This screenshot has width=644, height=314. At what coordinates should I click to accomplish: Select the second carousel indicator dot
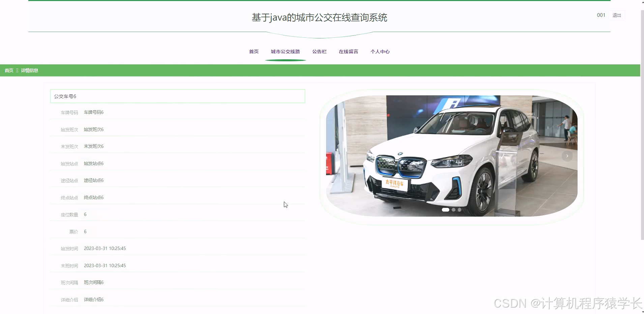[454, 210]
